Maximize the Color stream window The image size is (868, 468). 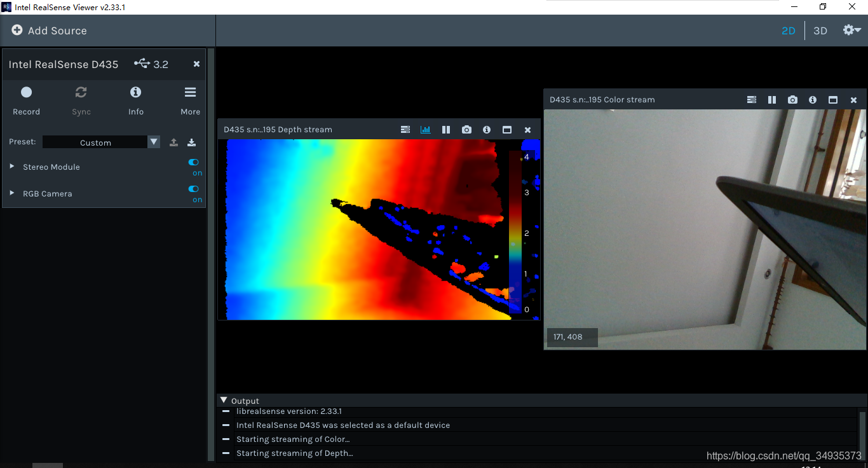click(833, 100)
